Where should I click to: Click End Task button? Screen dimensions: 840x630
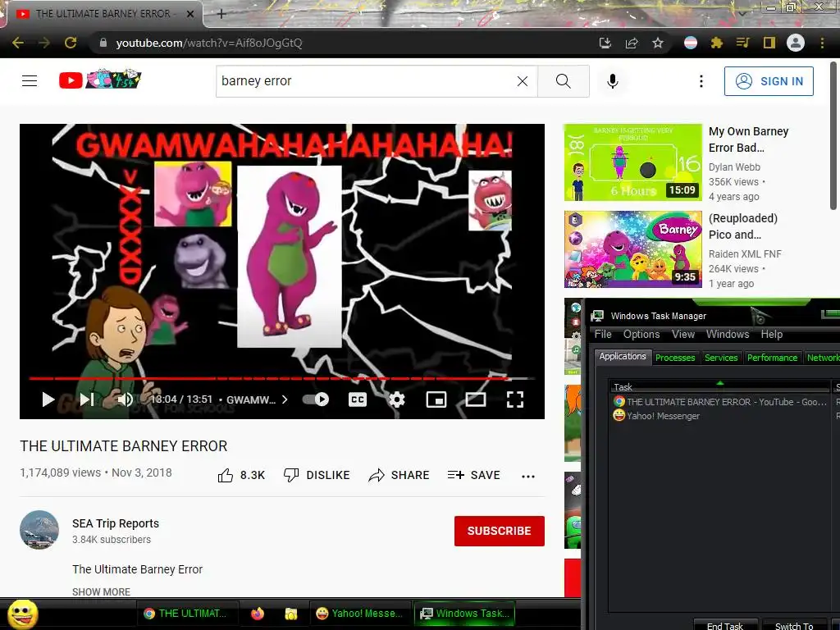tap(725, 625)
